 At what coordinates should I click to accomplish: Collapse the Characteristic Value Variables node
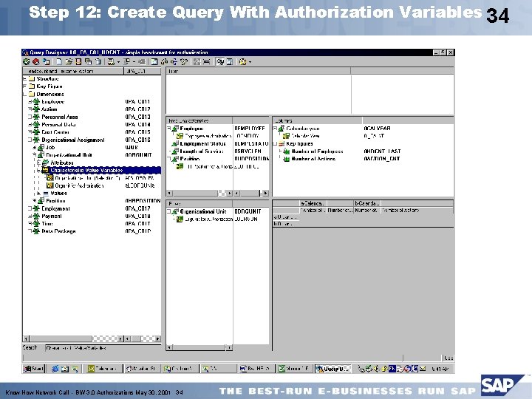(x=39, y=171)
